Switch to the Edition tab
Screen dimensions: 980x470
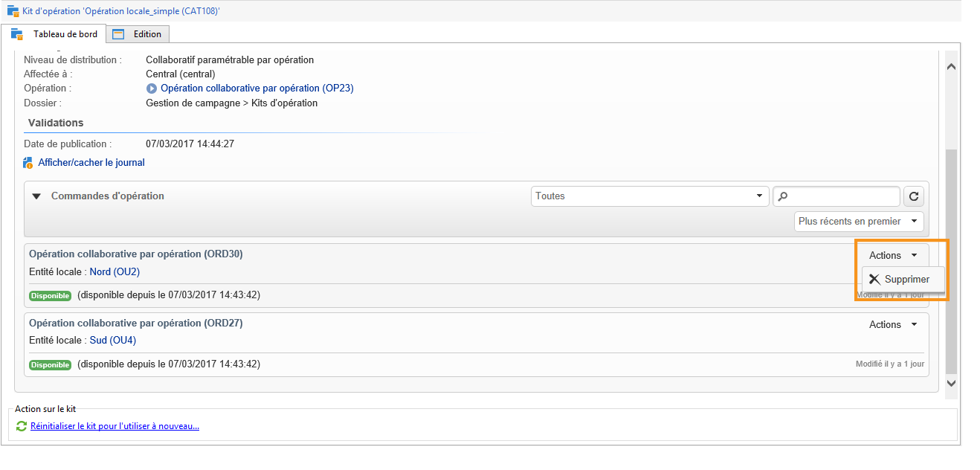click(146, 34)
